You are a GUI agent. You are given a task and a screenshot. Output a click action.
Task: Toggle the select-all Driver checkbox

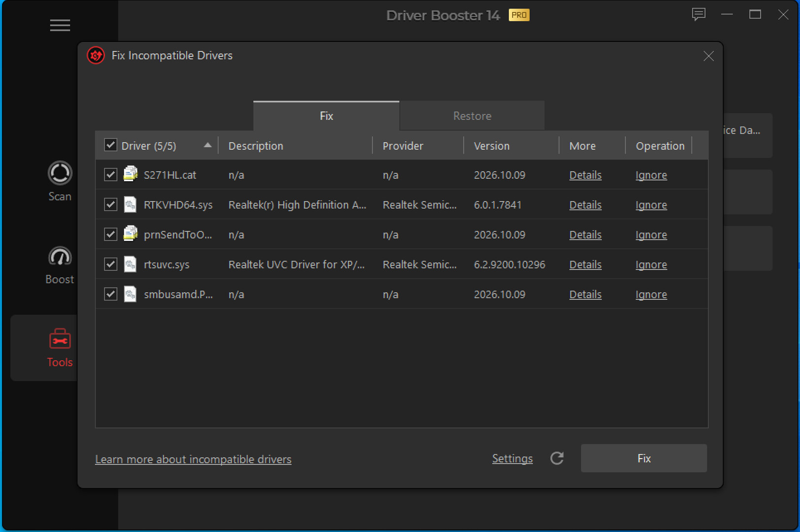[110, 145]
